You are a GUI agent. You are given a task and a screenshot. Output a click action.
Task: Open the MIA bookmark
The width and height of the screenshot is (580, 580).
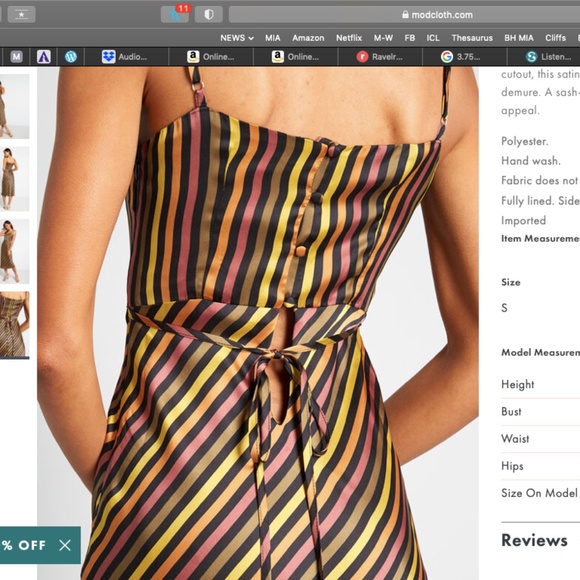tap(273, 38)
